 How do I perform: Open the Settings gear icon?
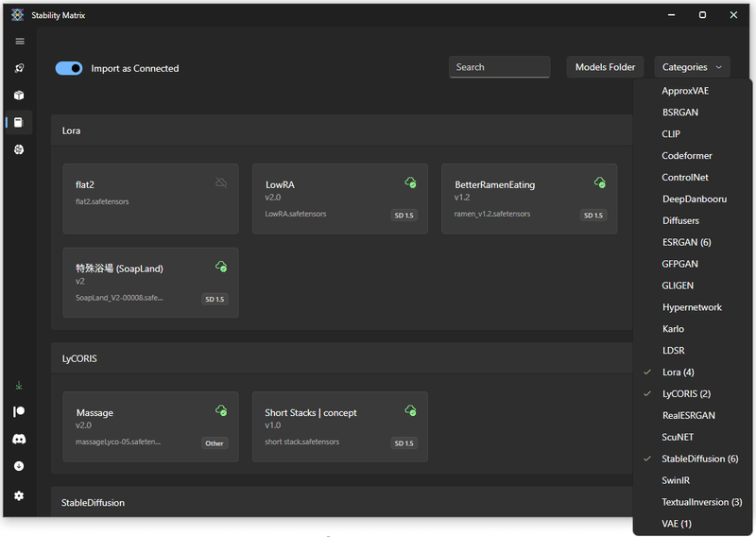click(x=19, y=495)
